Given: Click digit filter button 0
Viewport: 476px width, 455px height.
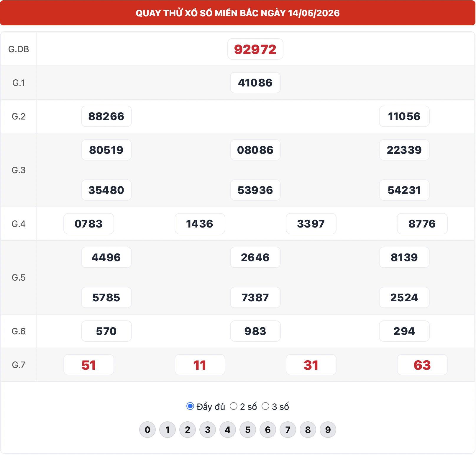Looking at the screenshot, I should pyautogui.click(x=147, y=430).
